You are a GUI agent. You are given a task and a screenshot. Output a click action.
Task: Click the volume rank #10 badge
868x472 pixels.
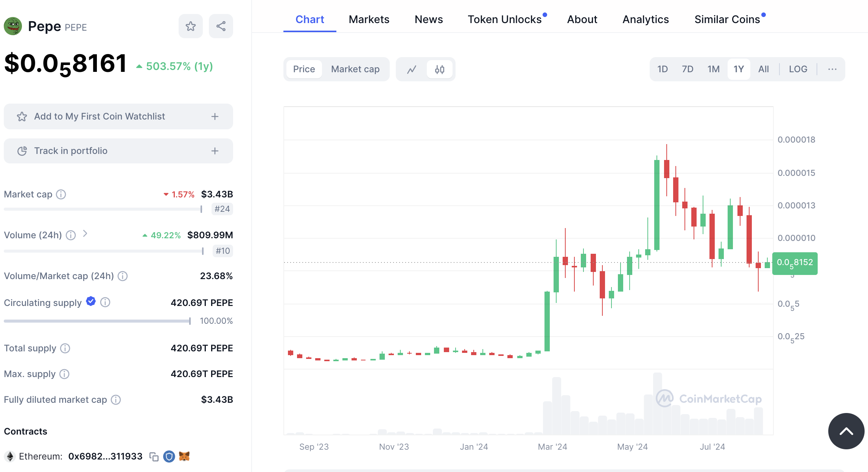223,251
